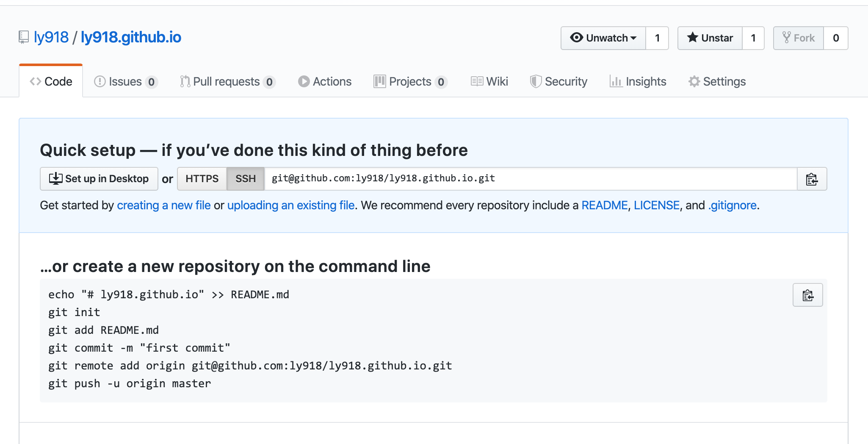868x444 pixels.
Task: Switch clone URL to HTTPS
Action: click(x=202, y=179)
